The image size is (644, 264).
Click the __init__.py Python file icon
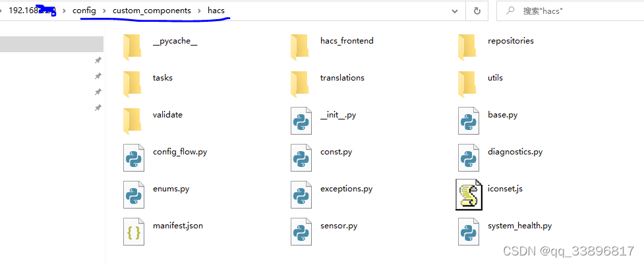tap(301, 121)
